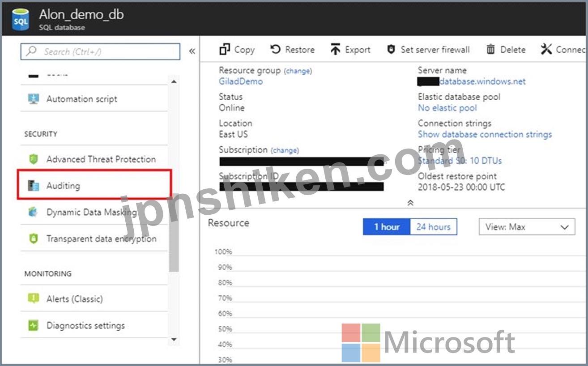This screenshot has width=588, height=366.
Task: Collapse the essentials section chevron
Action: (410, 203)
